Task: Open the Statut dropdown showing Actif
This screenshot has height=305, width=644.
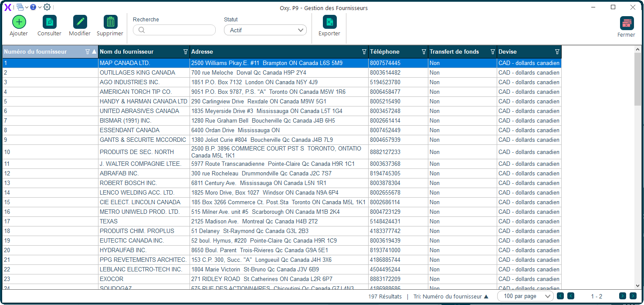Action: point(265,30)
